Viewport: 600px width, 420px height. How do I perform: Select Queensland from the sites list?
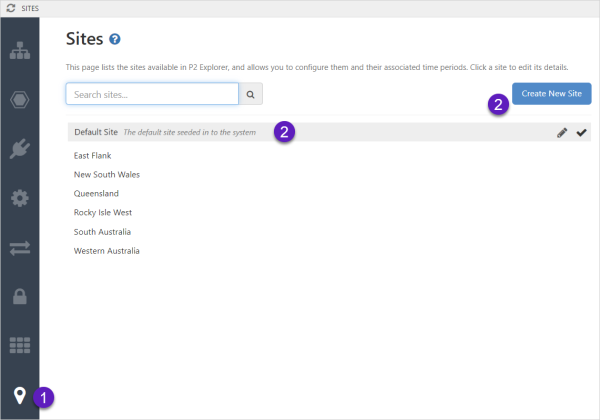click(96, 194)
